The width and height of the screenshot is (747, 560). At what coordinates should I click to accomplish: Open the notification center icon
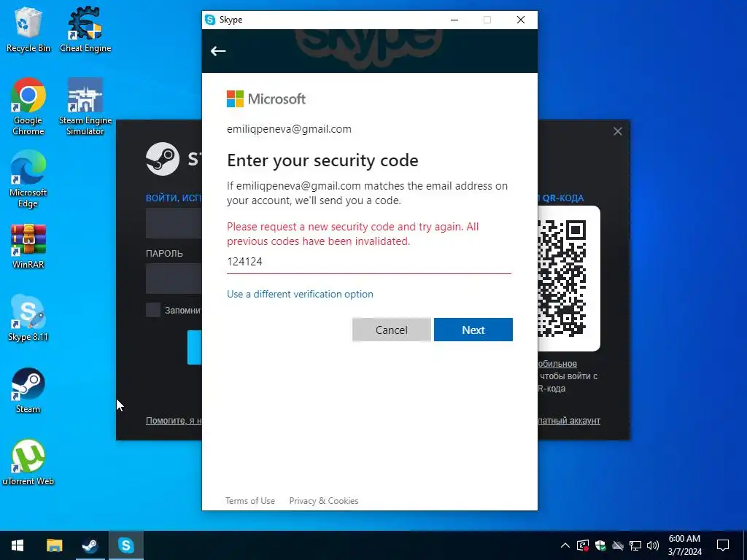[723, 545]
